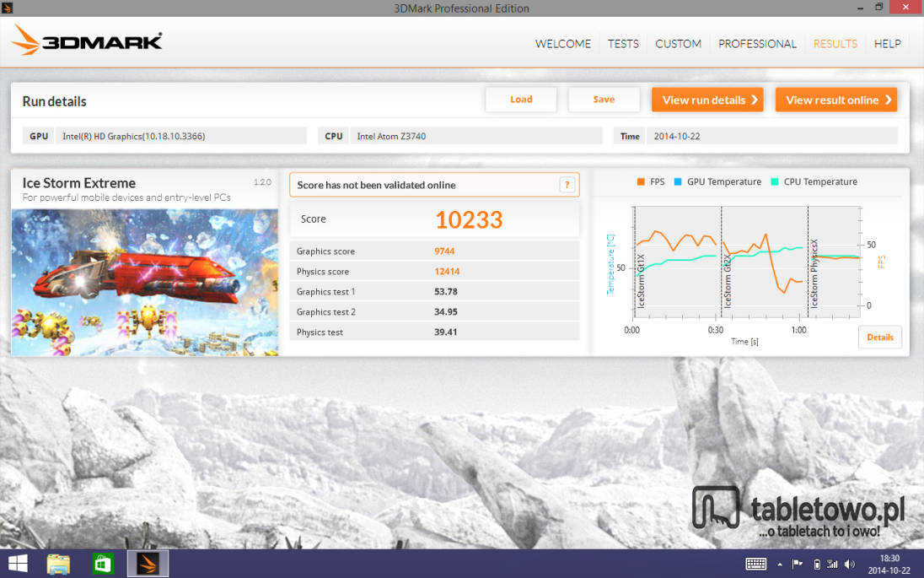Click the IceStorm Gt1X marker in graph
The image size is (924, 578).
pos(641,281)
